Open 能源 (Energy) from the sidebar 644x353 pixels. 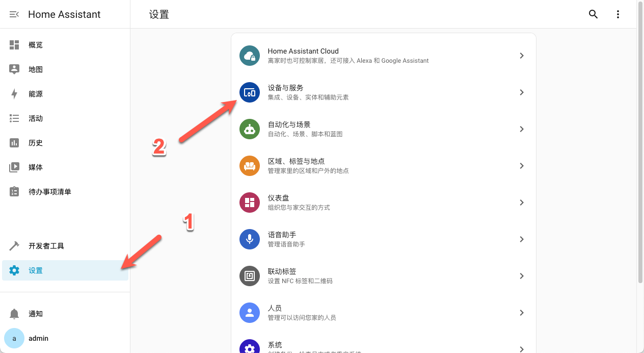pyautogui.click(x=14, y=93)
